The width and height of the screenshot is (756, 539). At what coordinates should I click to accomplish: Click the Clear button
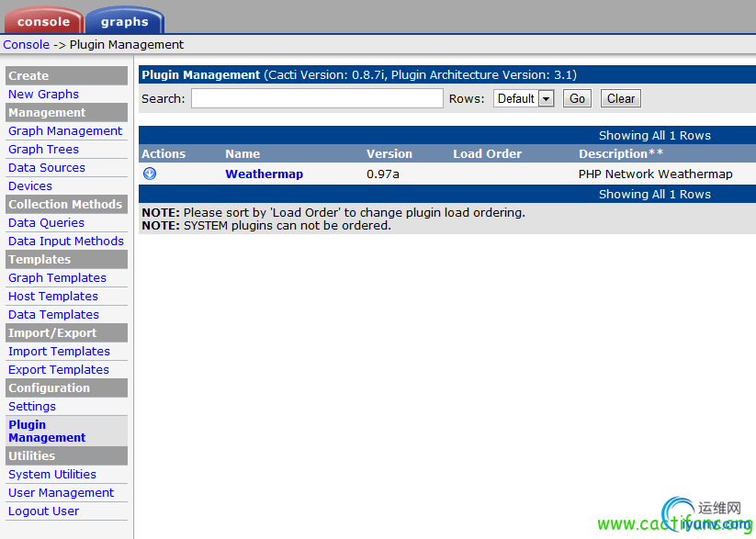(621, 98)
